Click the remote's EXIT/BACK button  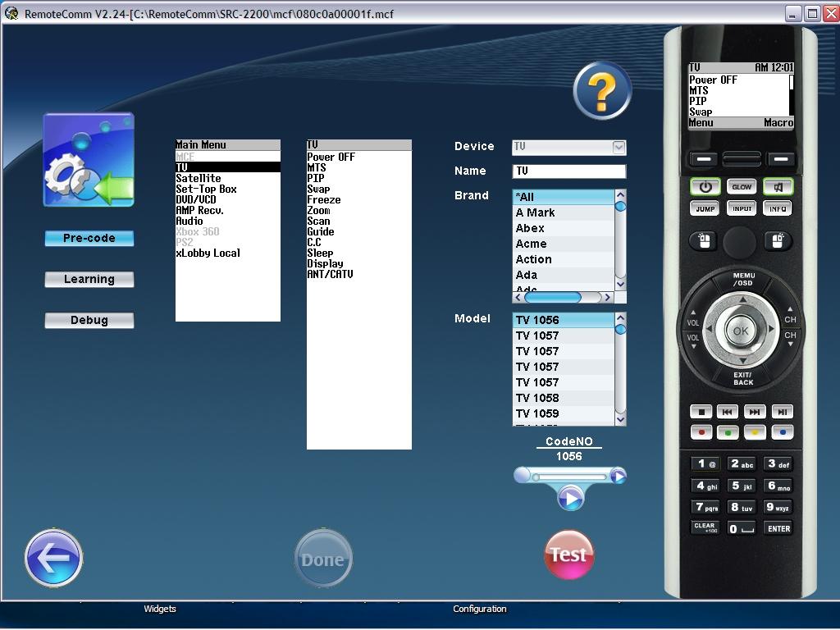[x=743, y=379]
